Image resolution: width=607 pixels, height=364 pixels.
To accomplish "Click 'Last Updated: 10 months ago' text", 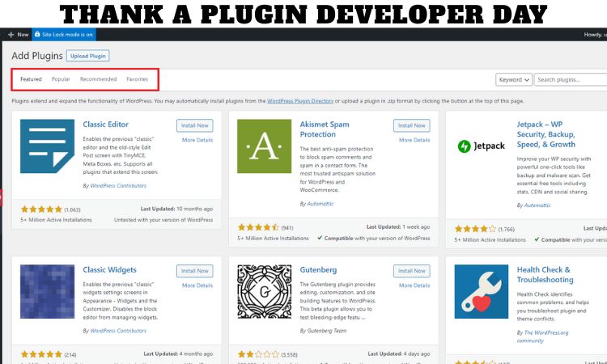I will pyautogui.click(x=176, y=209).
